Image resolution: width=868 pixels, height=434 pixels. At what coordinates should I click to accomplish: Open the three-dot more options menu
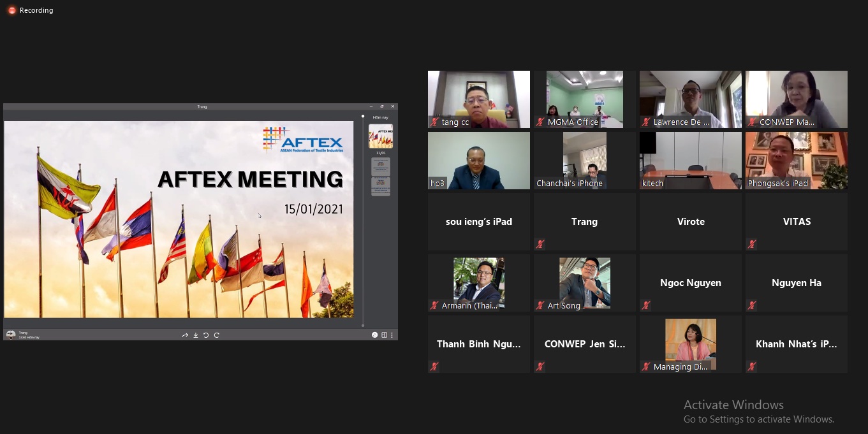[x=392, y=335]
